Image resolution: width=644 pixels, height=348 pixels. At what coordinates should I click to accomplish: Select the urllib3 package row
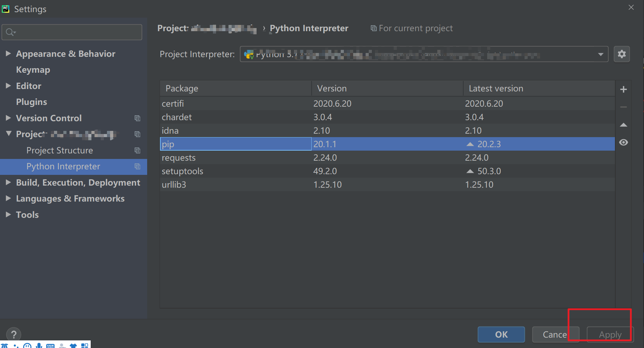coord(387,185)
